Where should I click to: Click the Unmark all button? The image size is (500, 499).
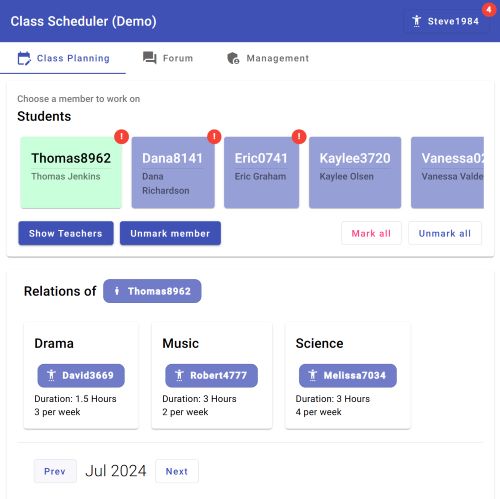(x=445, y=233)
